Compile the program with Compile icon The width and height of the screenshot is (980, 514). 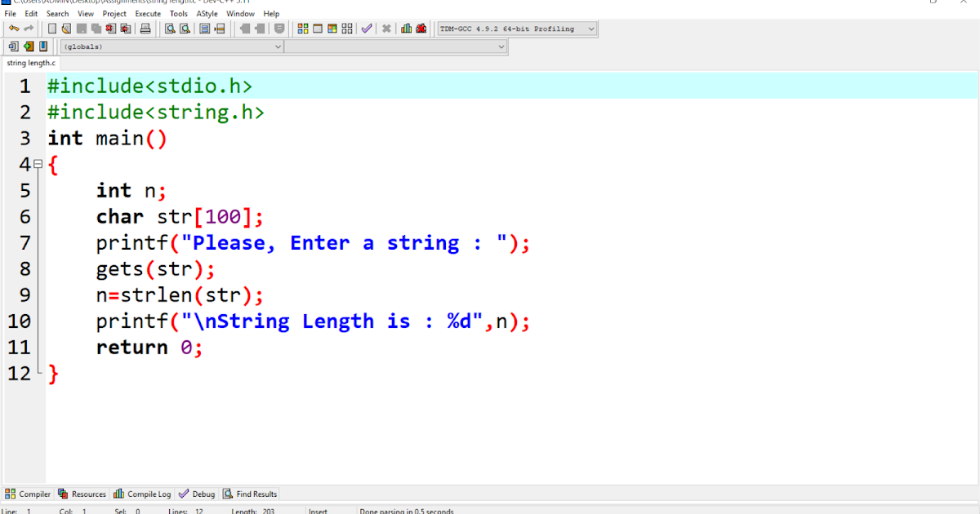(303, 29)
